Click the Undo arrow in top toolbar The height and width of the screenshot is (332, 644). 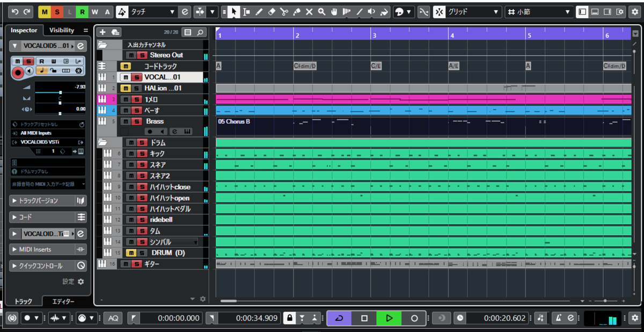(x=14, y=11)
